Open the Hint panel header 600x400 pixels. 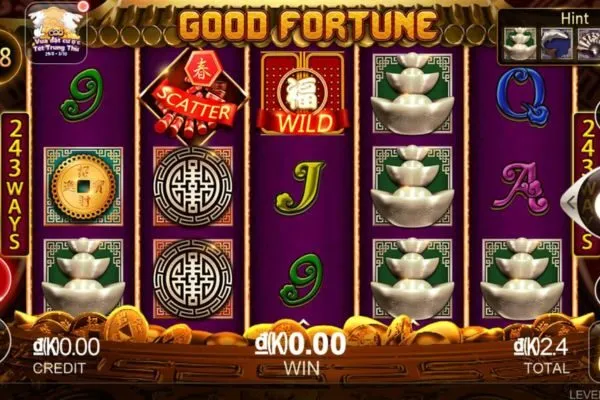click(x=575, y=18)
